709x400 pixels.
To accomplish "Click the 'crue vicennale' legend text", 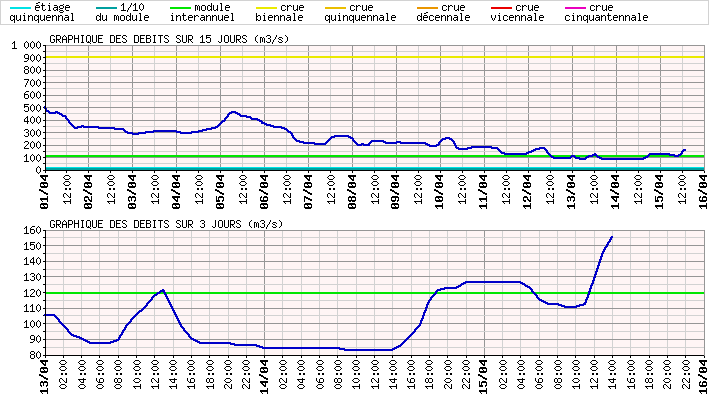I will 517,13.
